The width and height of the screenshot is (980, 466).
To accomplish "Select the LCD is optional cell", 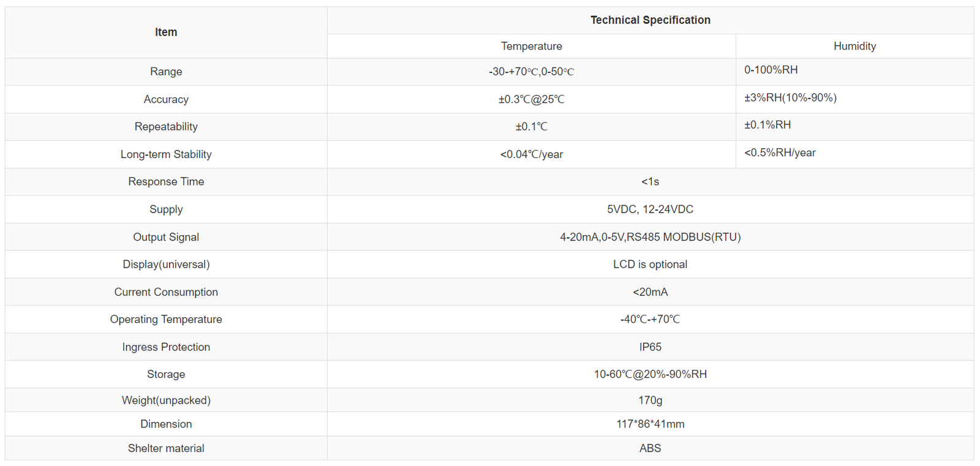I will click(650, 265).
